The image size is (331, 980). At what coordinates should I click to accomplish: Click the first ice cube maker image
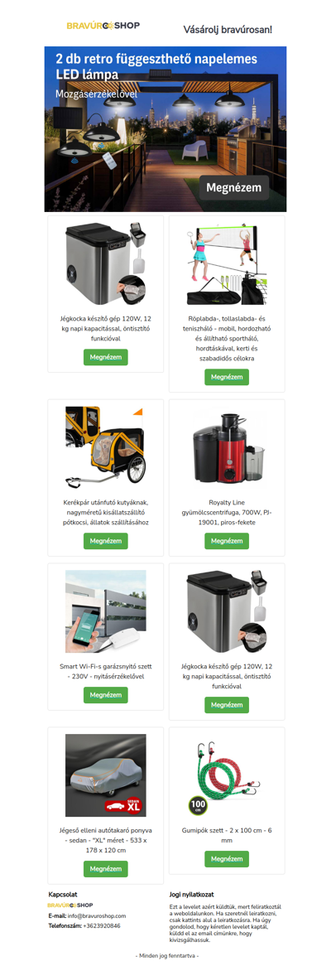coord(106,263)
